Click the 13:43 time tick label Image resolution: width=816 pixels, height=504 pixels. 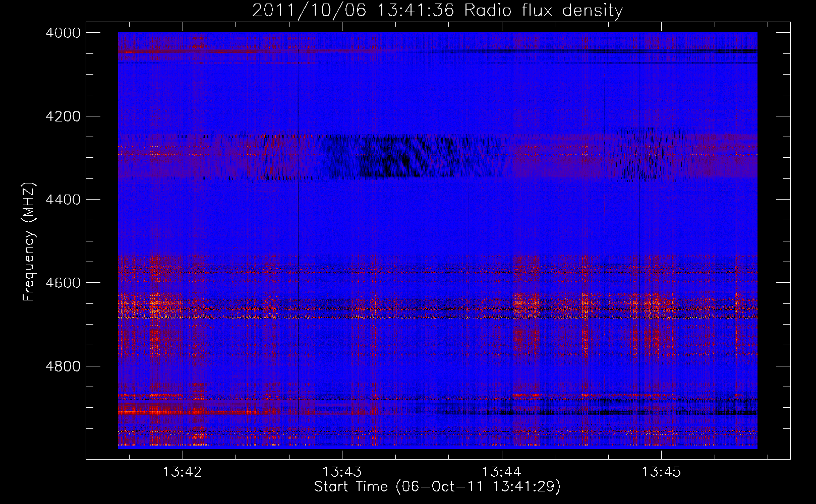click(x=342, y=472)
